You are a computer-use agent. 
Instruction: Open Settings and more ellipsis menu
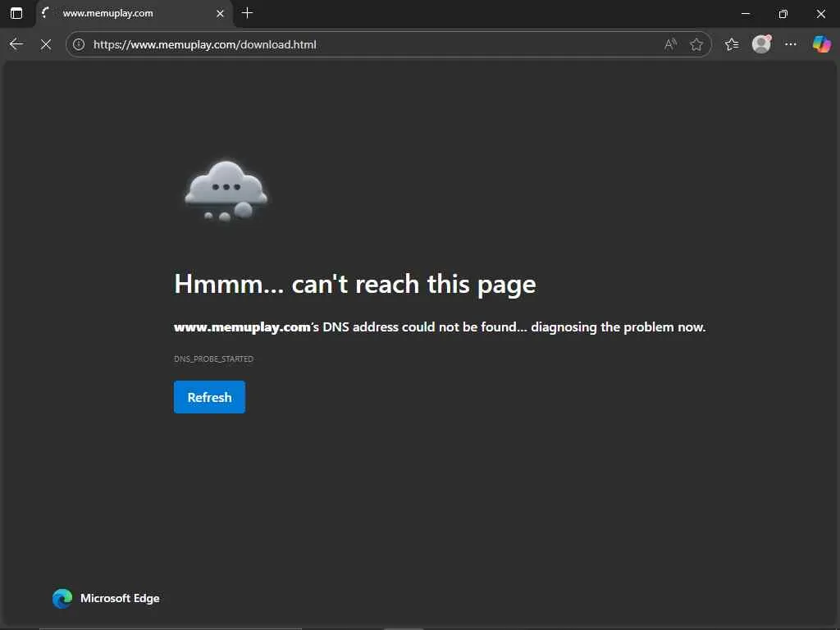coord(791,44)
